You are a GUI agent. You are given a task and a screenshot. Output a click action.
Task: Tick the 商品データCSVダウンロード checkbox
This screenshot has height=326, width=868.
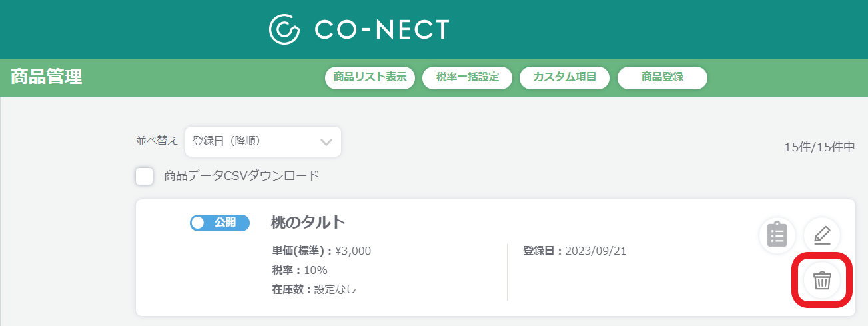144,176
